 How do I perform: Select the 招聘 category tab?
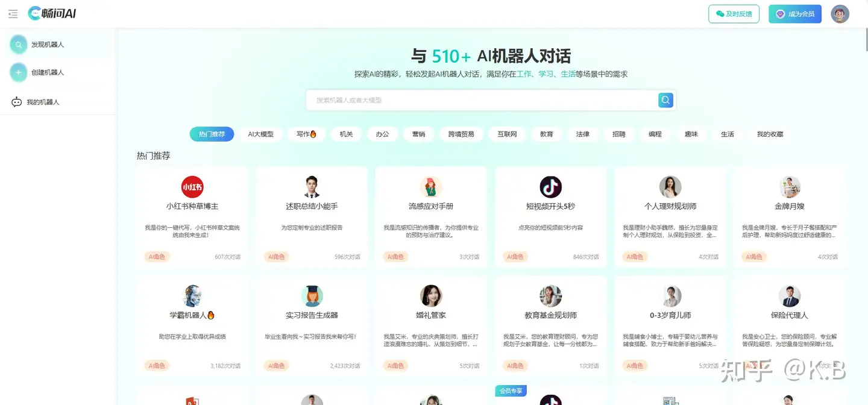pyautogui.click(x=619, y=134)
